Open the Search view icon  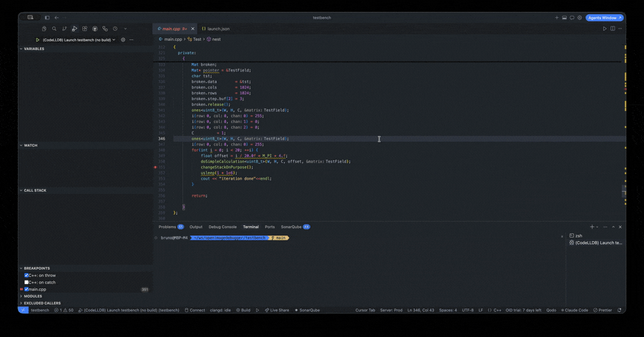point(54,29)
